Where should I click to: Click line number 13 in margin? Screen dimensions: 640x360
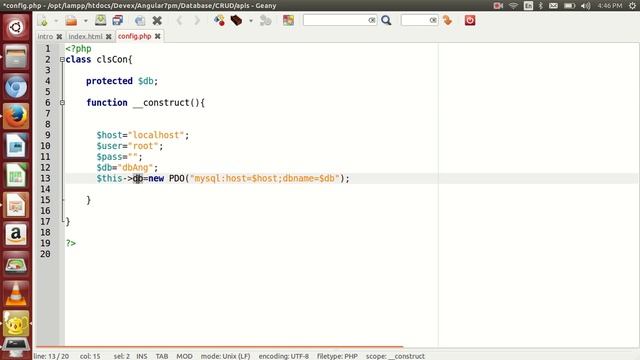click(x=45, y=178)
